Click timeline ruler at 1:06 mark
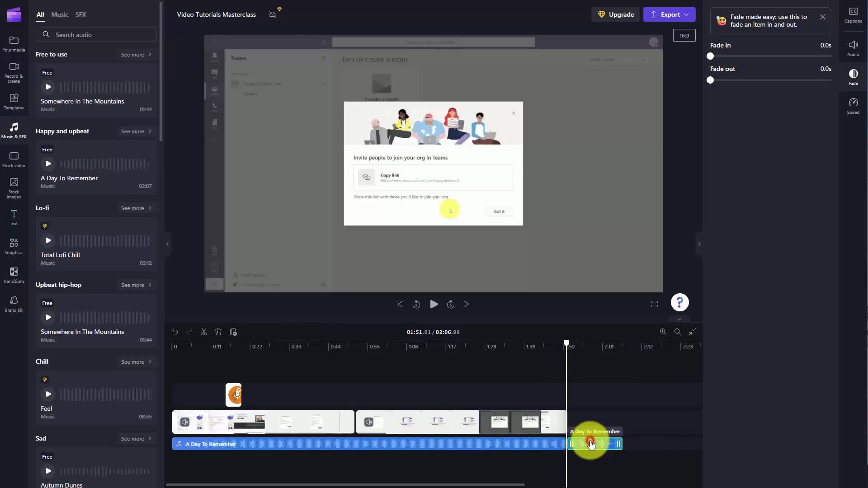This screenshot has height=488, width=868. pos(413,347)
